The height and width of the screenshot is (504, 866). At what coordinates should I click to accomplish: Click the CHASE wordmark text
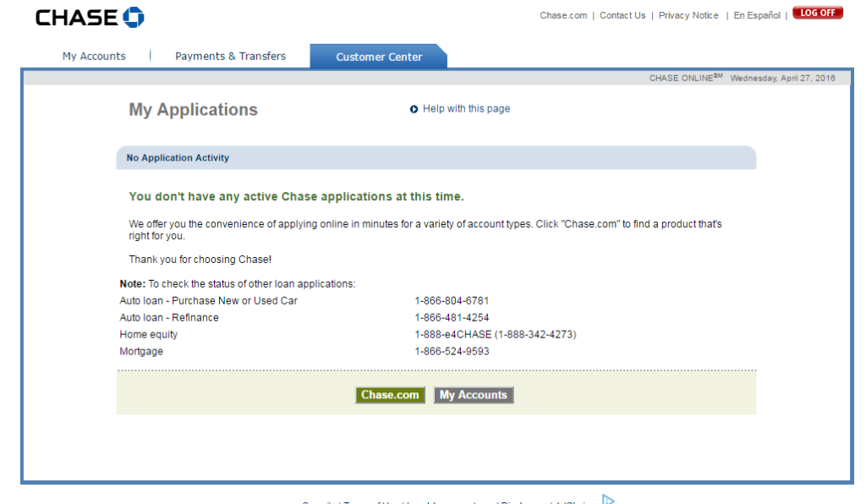tap(77, 18)
